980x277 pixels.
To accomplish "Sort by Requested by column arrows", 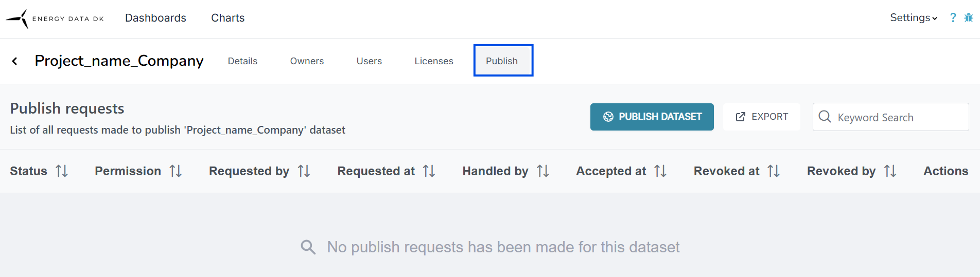I will coord(304,171).
